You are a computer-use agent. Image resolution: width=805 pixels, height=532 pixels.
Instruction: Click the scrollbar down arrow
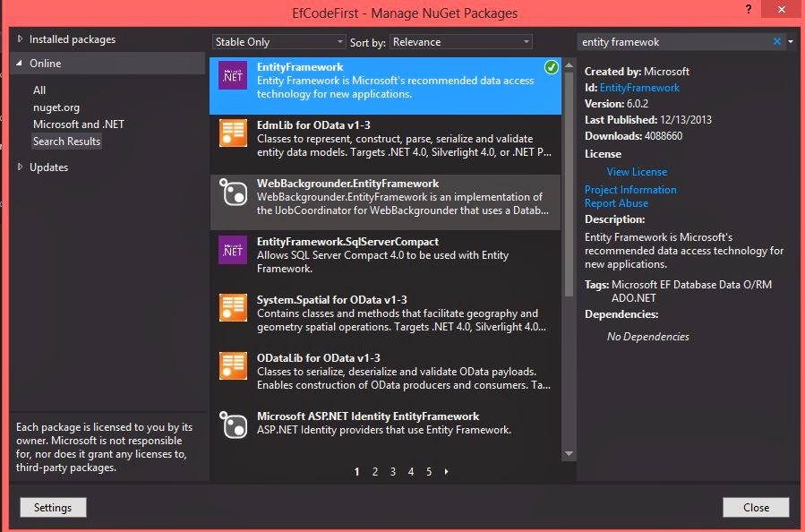coord(569,453)
